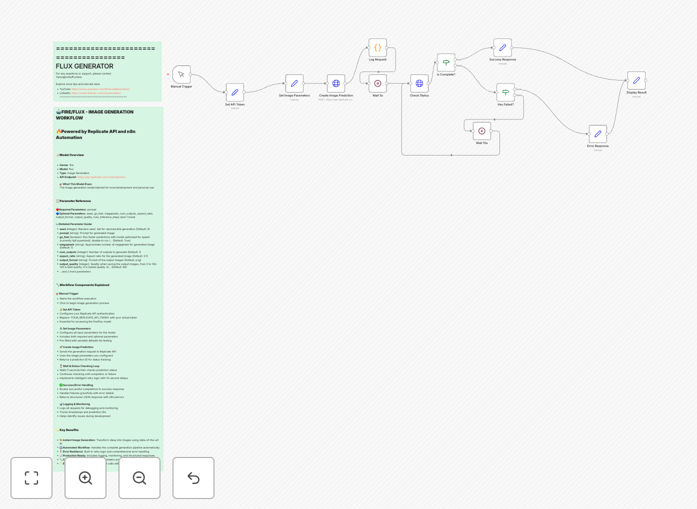Click the Manual Trigger node label
Viewport: 697px width, 509px height.
pyautogui.click(x=181, y=87)
